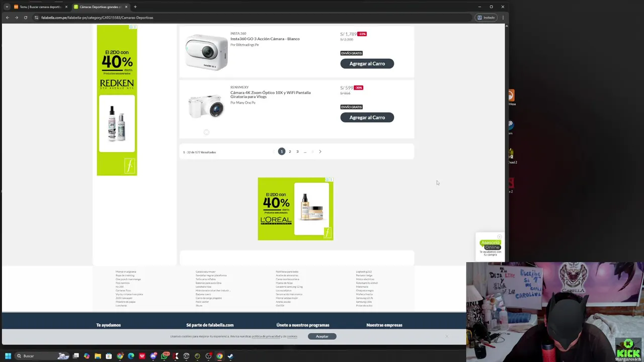644x362 pixels.
Task: Open the Lonchera rosa footer link
Action: [x=203, y=287]
